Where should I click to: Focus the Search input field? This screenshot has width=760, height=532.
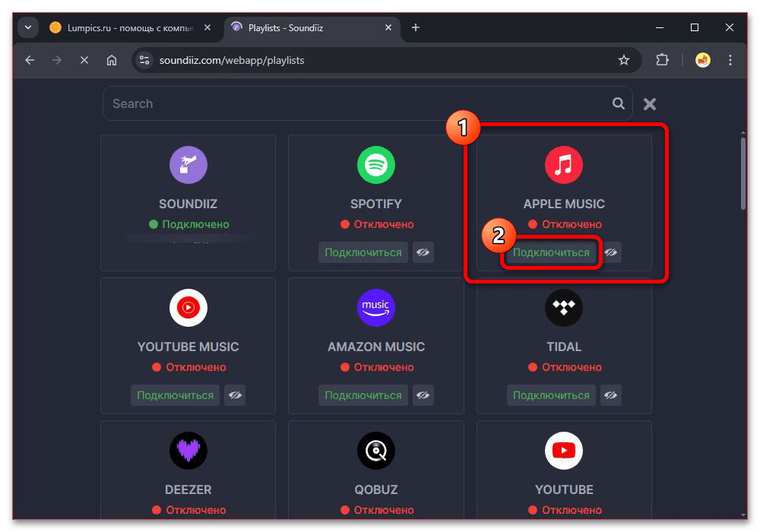[357, 104]
